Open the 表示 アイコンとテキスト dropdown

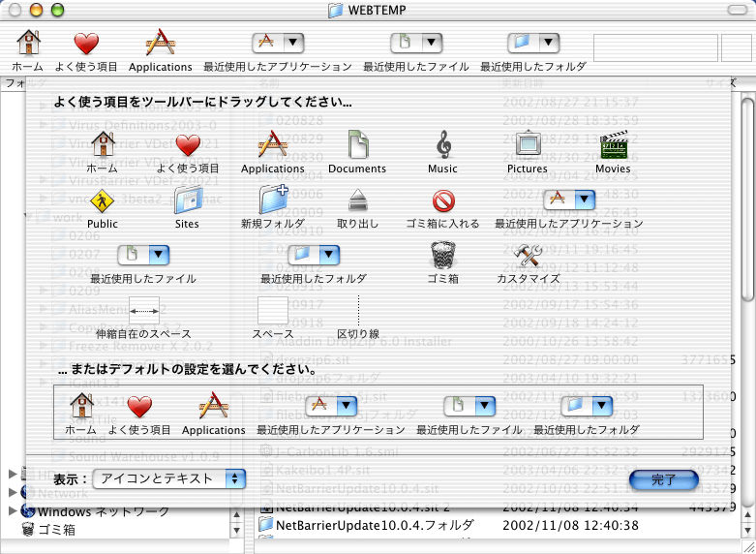[x=169, y=478]
